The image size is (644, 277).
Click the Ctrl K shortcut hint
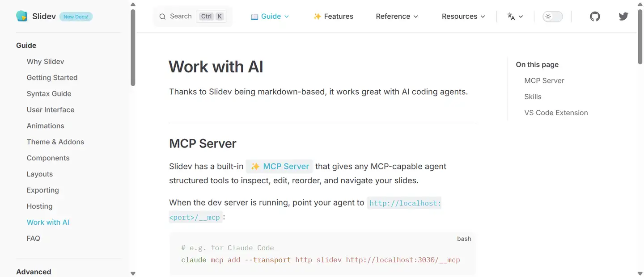(212, 17)
